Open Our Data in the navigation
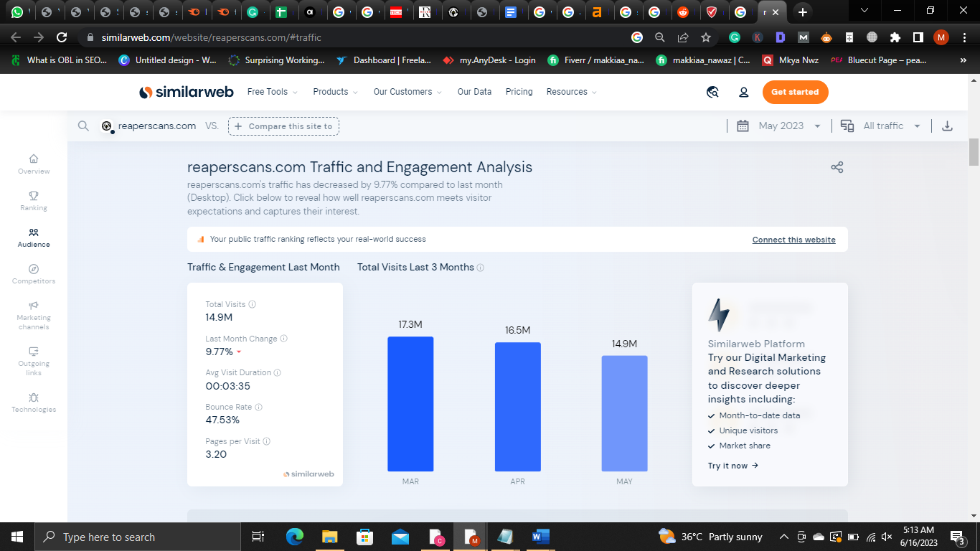Image resolution: width=980 pixels, height=551 pixels. click(474, 92)
